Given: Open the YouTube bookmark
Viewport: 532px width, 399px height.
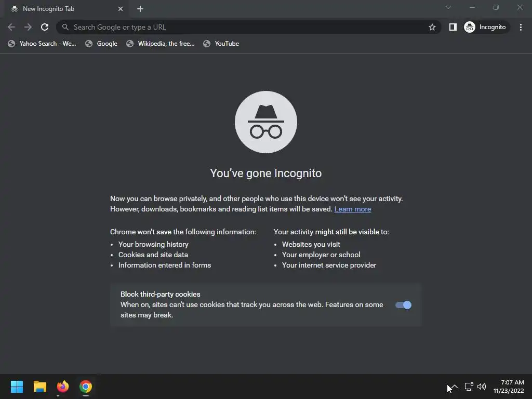Looking at the screenshot, I should 221,44.
